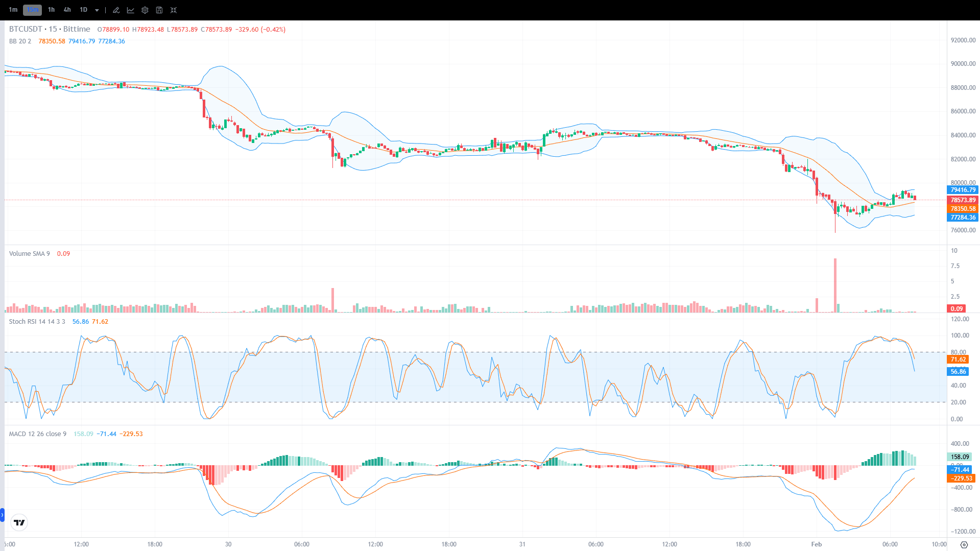Select the 4h interval tab

click(67, 10)
